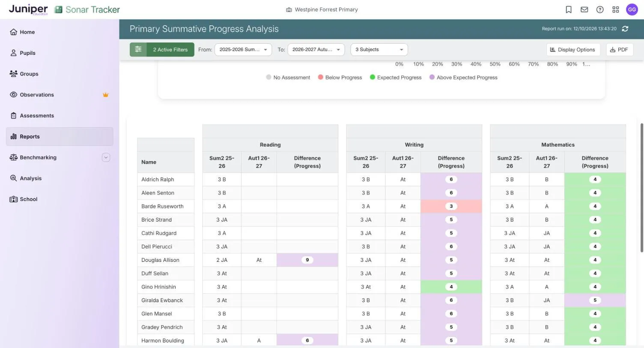644x348 pixels.
Task: Open the 3 Subjects dropdown
Action: pyautogui.click(x=379, y=50)
